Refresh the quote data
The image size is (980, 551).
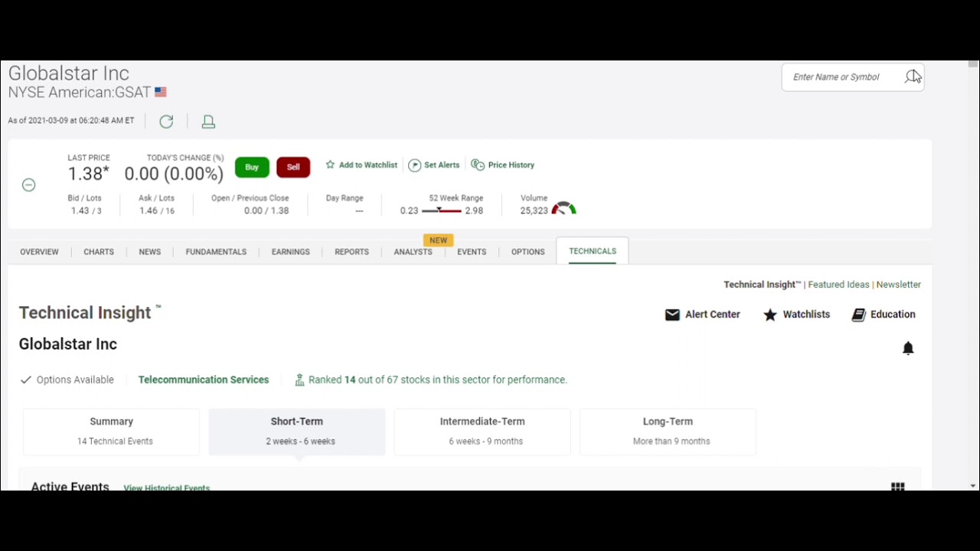coord(166,122)
